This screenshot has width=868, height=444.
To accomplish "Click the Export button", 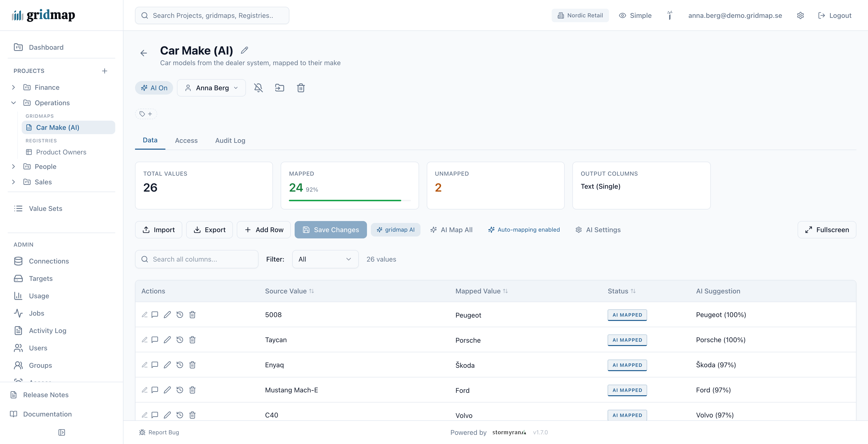I will pos(210,229).
